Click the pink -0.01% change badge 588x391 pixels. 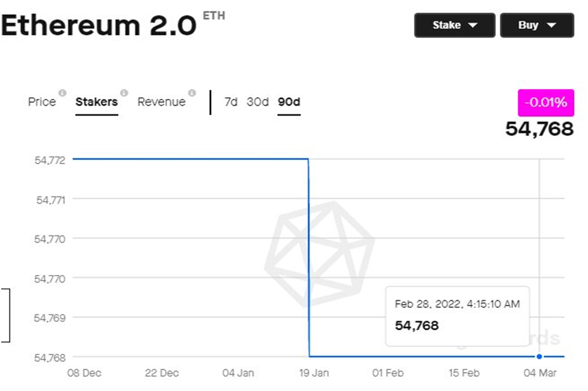545,103
